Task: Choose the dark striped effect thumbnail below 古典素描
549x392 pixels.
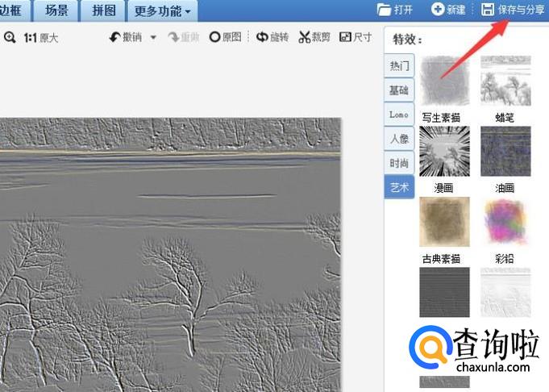Action: 444,292
